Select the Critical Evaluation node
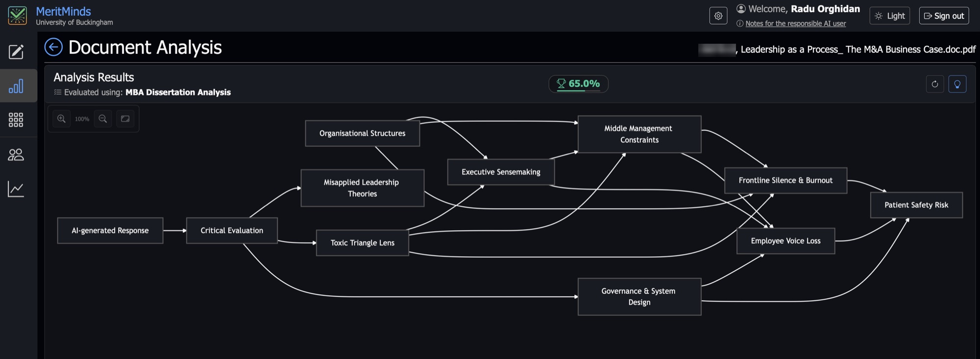This screenshot has width=980, height=359. click(x=232, y=231)
